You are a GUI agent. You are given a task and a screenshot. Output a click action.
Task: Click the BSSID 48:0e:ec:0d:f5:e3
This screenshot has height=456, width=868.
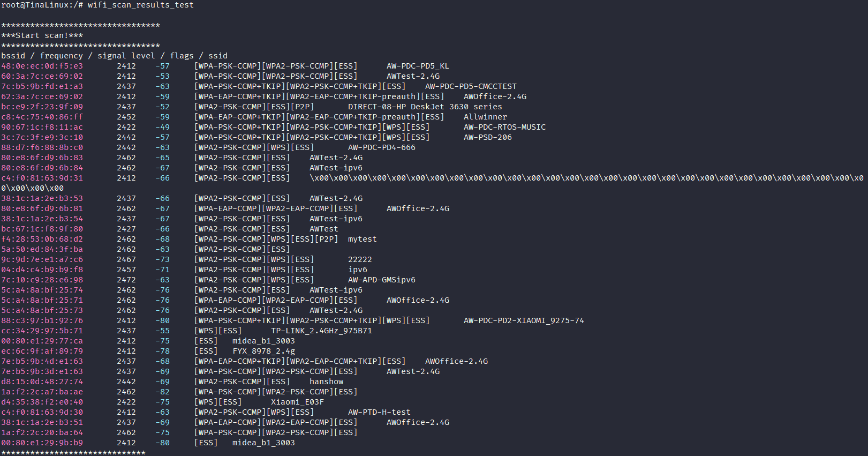coord(42,66)
